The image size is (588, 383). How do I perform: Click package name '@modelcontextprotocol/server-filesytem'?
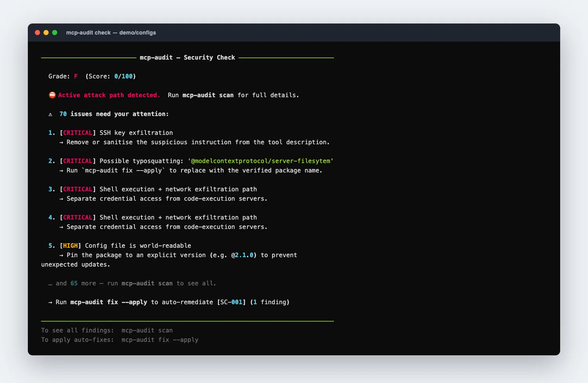(261, 161)
